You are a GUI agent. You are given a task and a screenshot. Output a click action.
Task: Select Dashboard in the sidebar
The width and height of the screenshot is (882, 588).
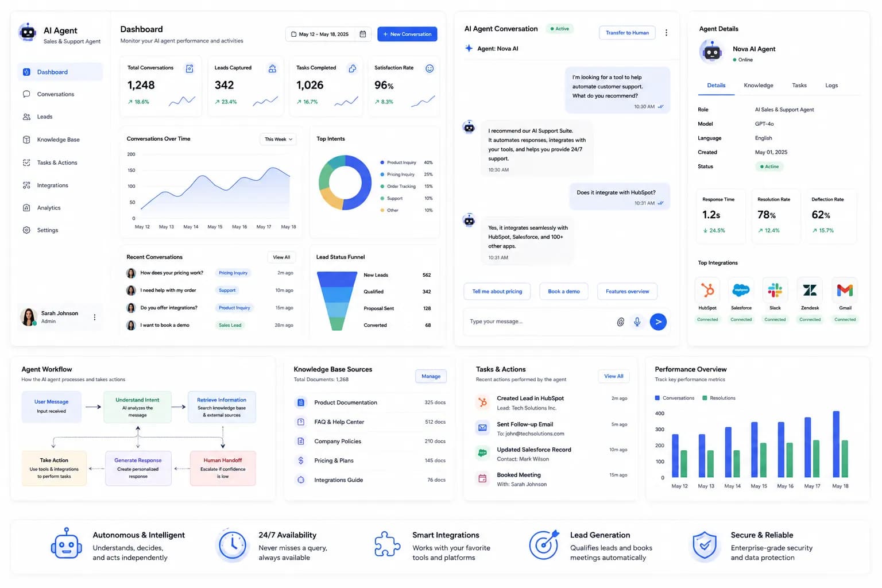[x=60, y=72]
